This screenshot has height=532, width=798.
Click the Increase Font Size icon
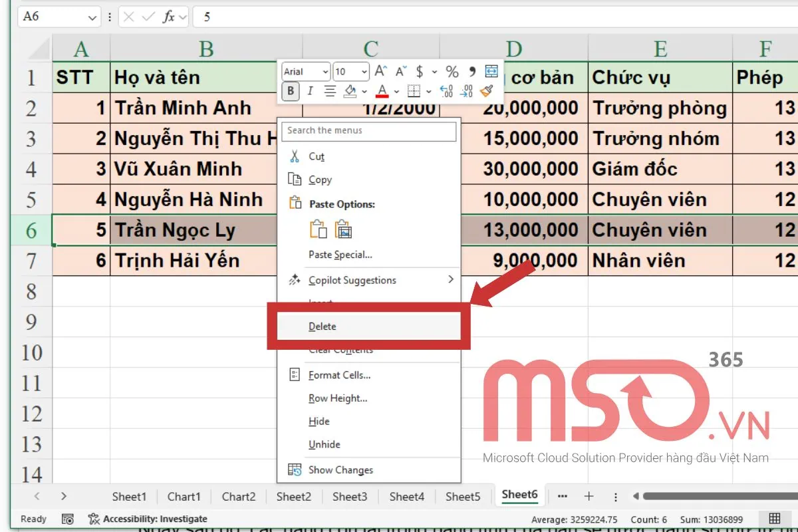click(x=380, y=70)
